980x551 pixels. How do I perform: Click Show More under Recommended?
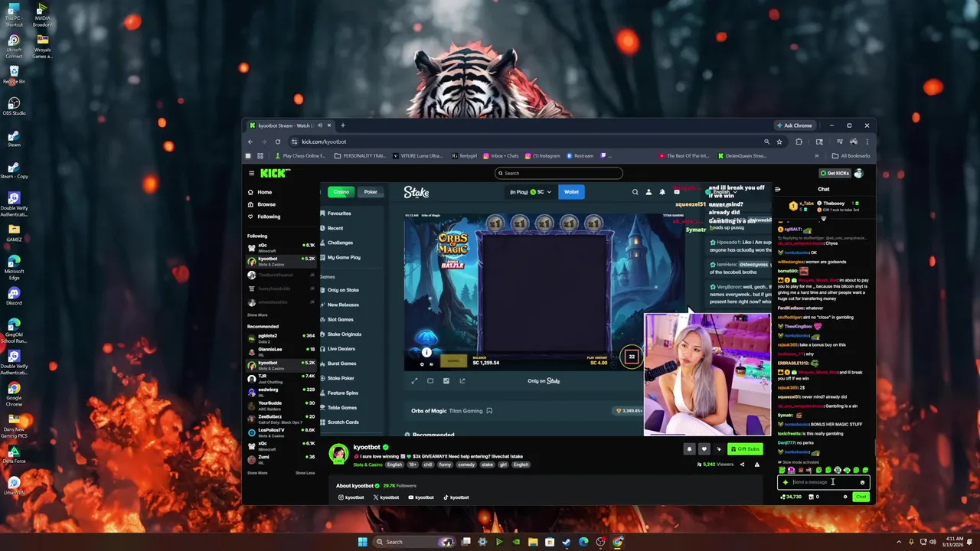[257, 473]
